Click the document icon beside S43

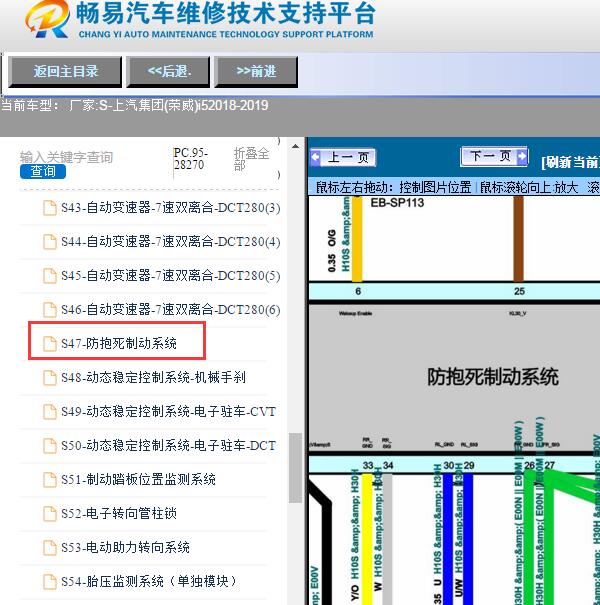[x=49, y=208]
